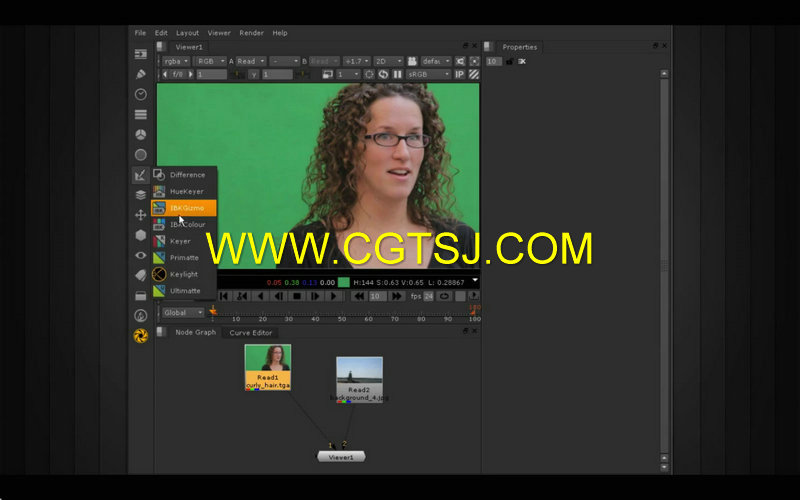The height and width of the screenshot is (500, 800).
Task: Open the File menu
Action: [x=140, y=33]
